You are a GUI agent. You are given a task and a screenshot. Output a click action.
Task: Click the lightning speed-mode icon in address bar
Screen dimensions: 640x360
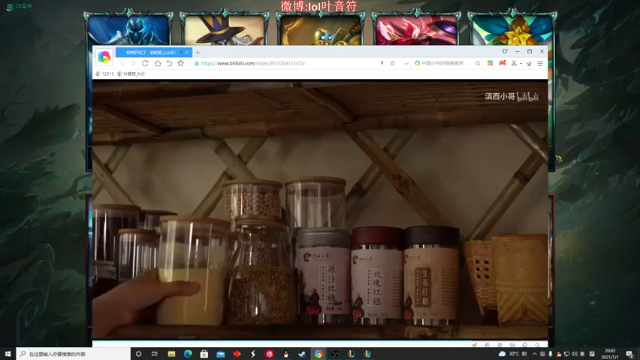point(382,63)
